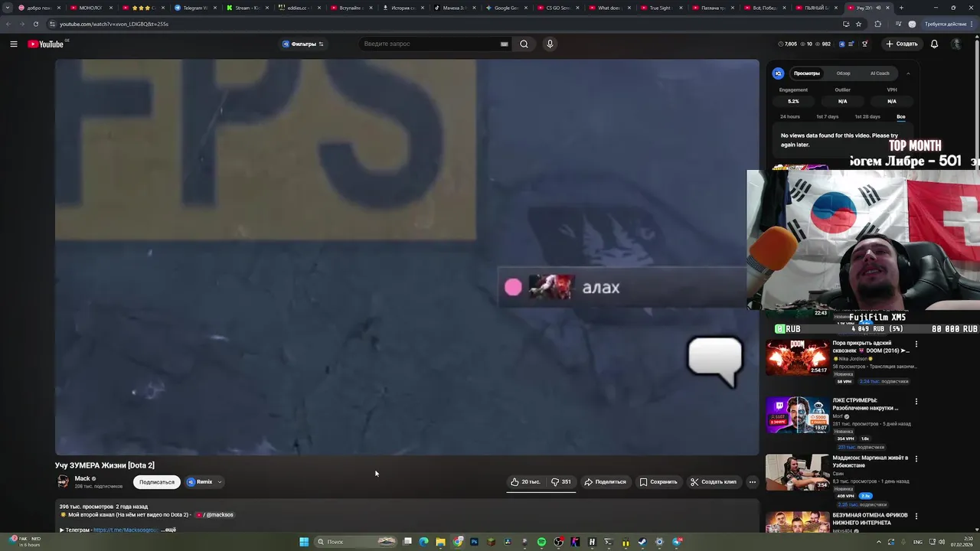Start voice search with microphone icon

[x=550, y=44]
